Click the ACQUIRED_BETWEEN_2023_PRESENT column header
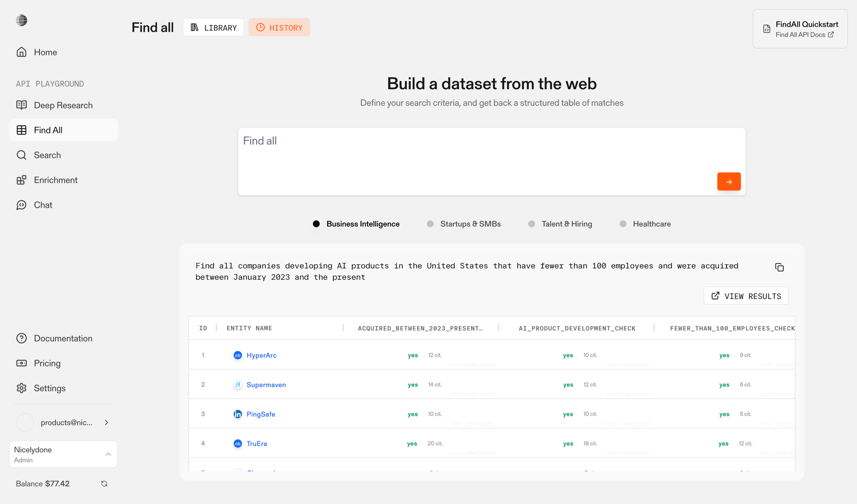This screenshot has height=504, width=857. click(420, 328)
